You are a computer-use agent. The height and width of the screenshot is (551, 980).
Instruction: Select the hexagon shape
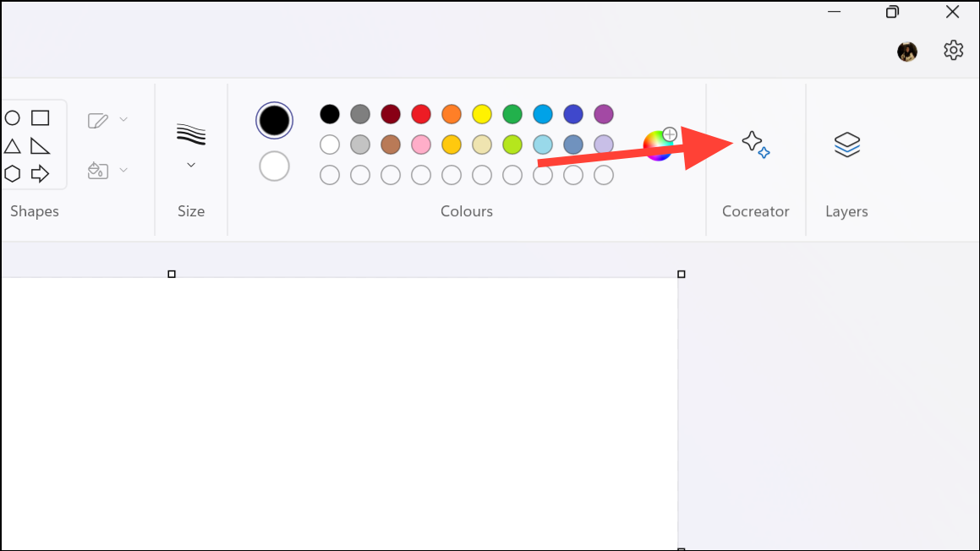click(12, 173)
